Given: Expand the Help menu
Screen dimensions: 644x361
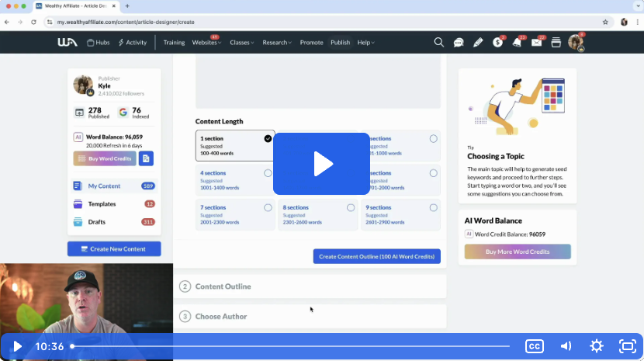Looking at the screenshot, I should pyautogui.click(x=365, y=43).
